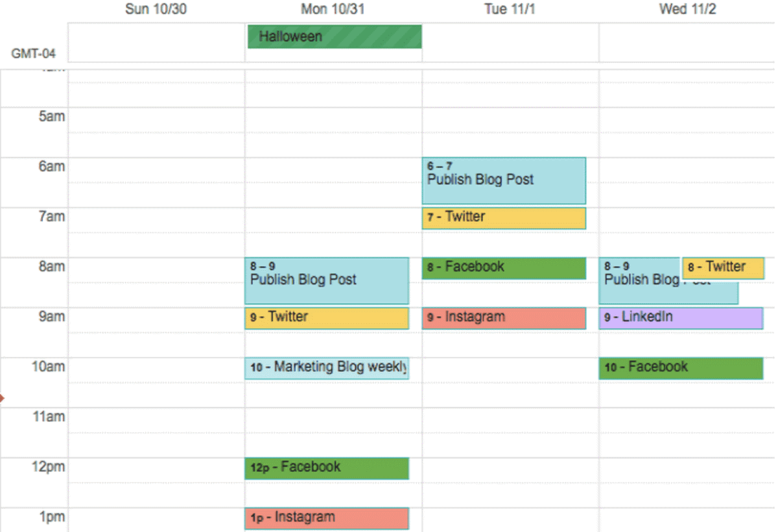Open the Wed 11/2 day header
Viewport: 778px width, 532px height.
click(687, 9)
